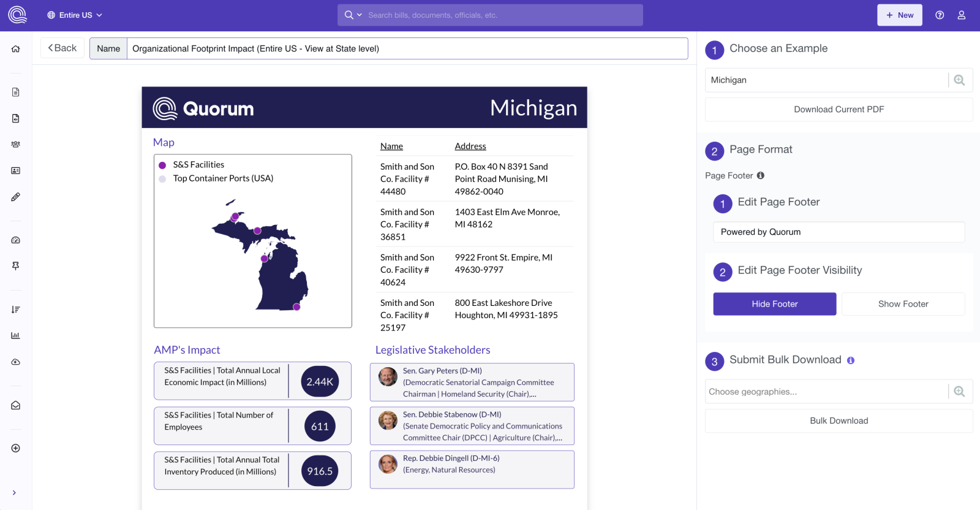Open the Entire US region dropdown
Image resolution: width=980 pixels, height=510 pixels.
click(75, 15)
